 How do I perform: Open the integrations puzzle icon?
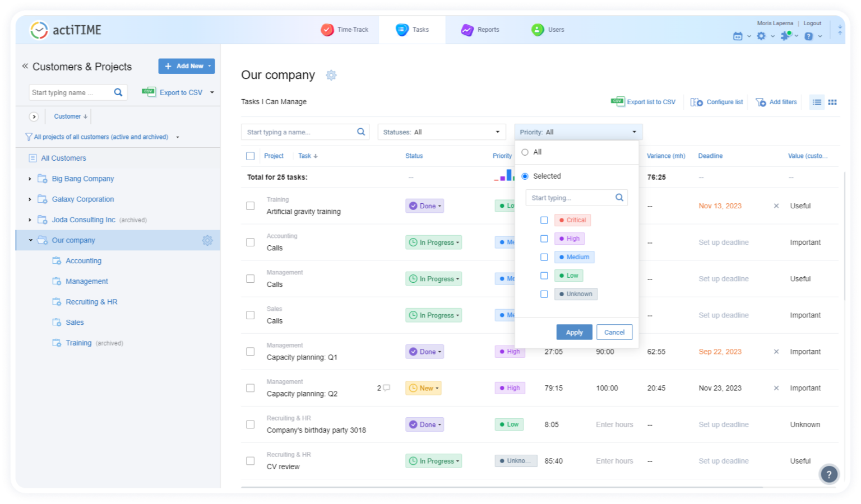click(785, 36)
